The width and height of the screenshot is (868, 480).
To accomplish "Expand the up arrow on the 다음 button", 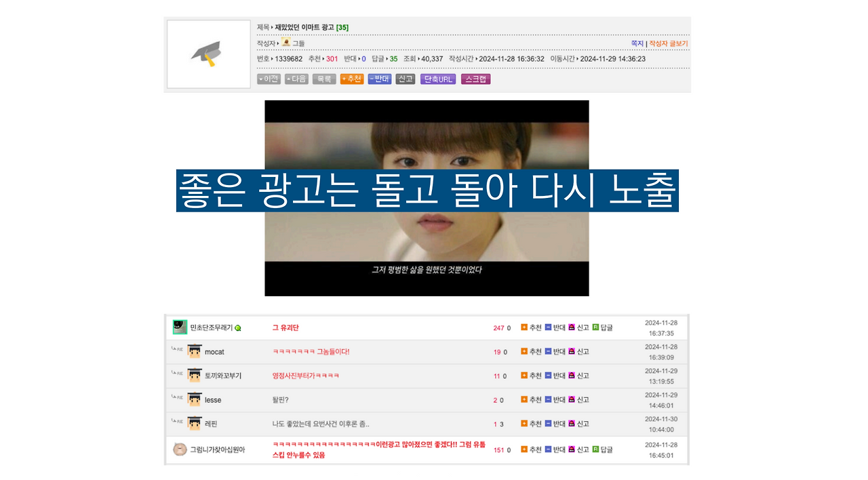I will click(x=288, y=79).
